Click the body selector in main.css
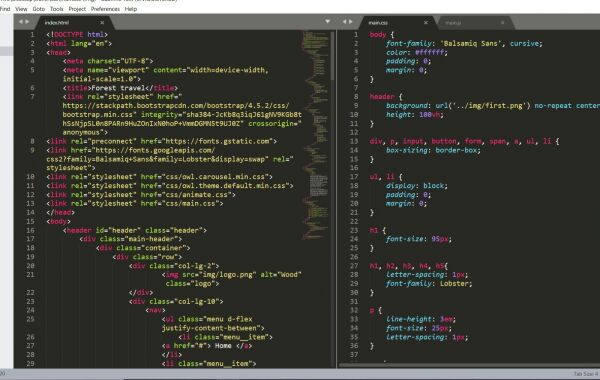 pyautogui.click(x=378, y=34)
